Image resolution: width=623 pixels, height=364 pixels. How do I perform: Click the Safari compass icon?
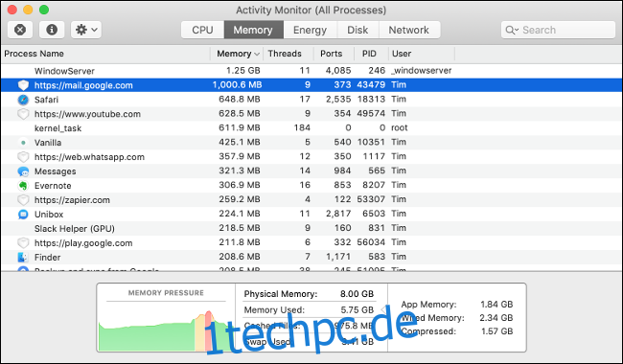(23, 100)
